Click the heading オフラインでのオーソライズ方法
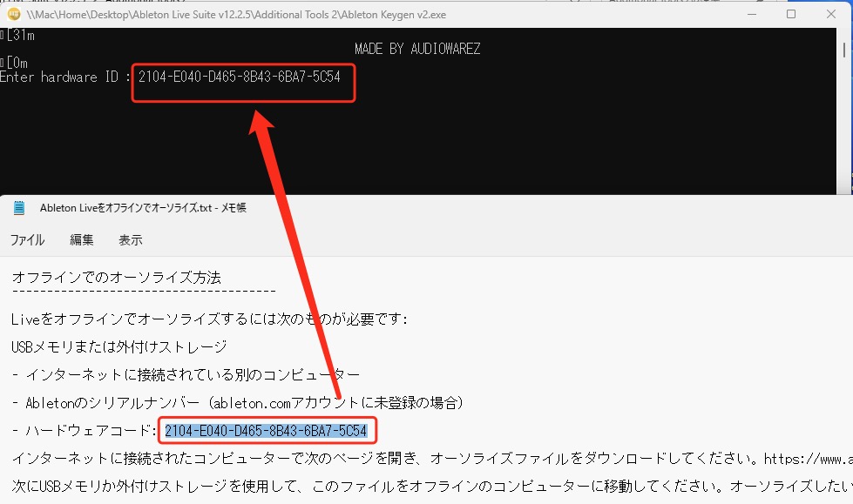The height and width of the screenshot is (504, 853). point(117,278)
